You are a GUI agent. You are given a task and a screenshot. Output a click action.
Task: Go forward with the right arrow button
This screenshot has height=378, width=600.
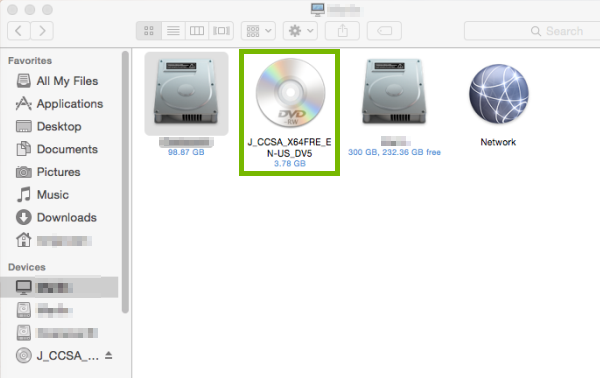pos(42,31)
